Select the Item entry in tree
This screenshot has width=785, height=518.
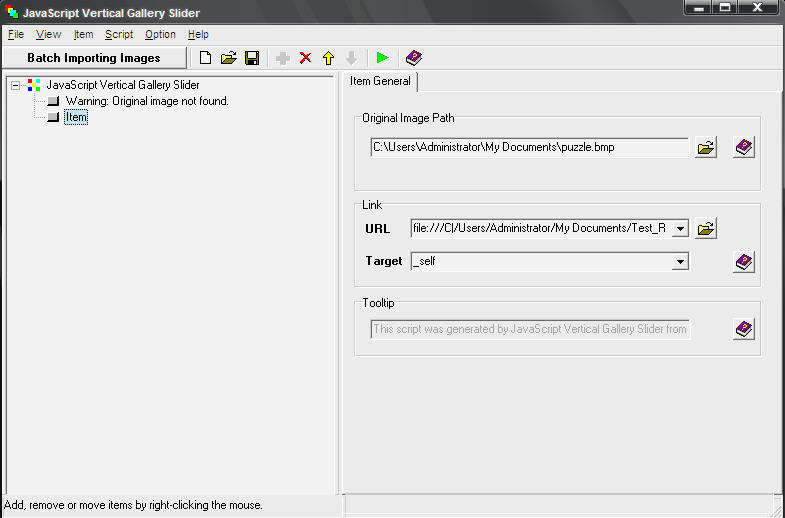(x=76, y=118)
